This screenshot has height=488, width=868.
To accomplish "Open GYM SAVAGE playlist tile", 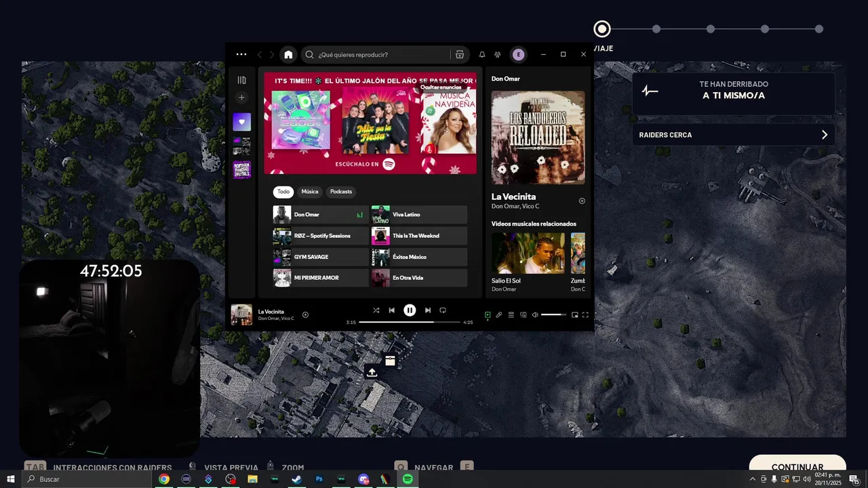I will click(x=320, y=257).
